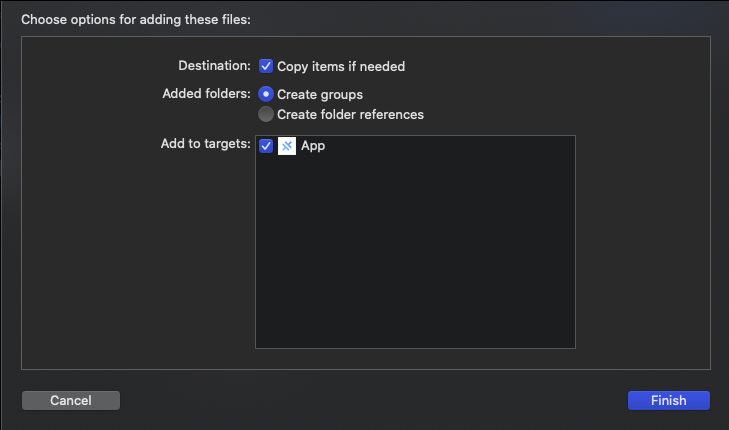Click the 'Added folders:' label
The height and width of the screenshot is (430, 729).
pos(206,94)
